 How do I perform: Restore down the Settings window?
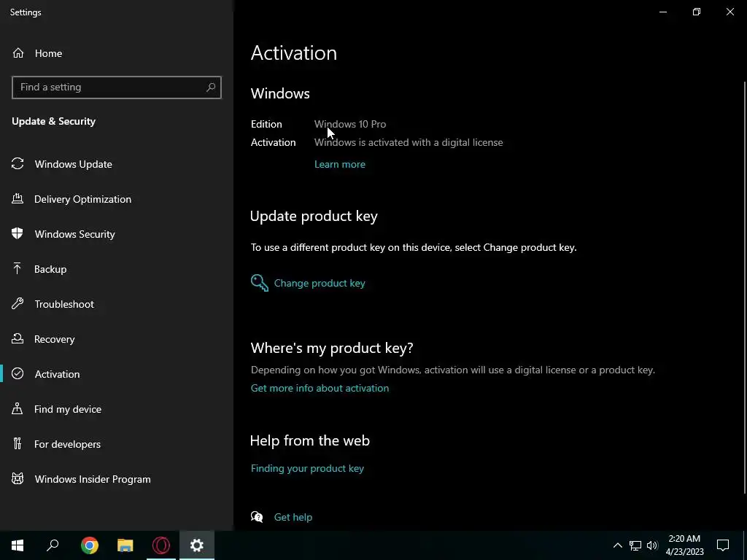tap(697, 12)
